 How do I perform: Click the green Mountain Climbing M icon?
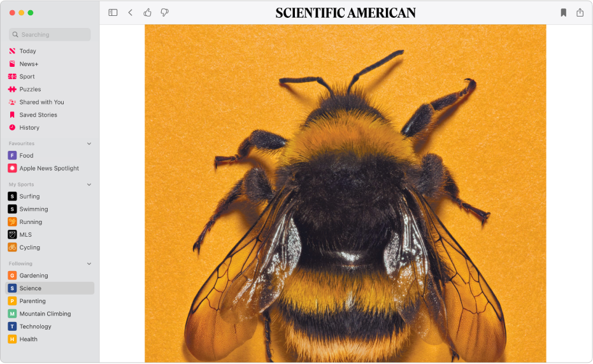click(x=12, y=314)
